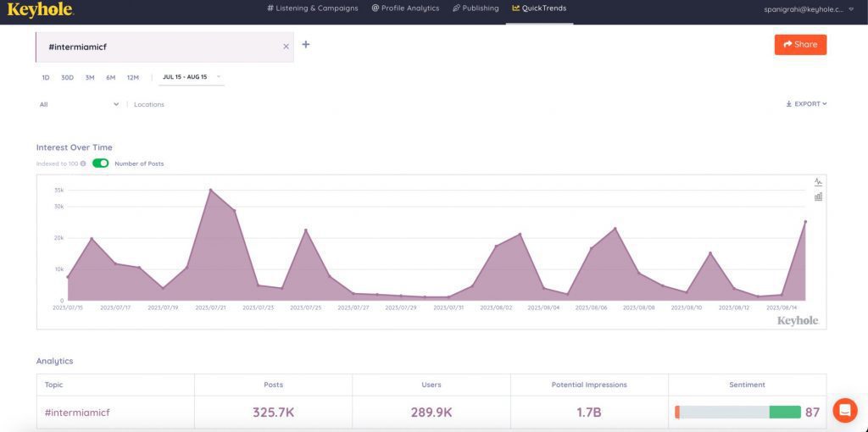The width and height of the screenshot is (868, 432).
Task: Open the All platforms dropdown
Action: point(79,104)
